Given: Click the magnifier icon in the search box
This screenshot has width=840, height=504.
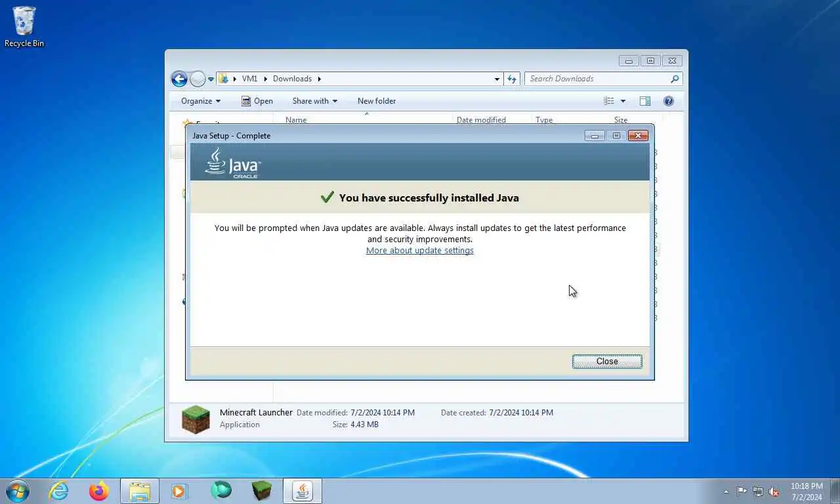Looking at the screenshot, I should pyautogui.click(x=675, y=79).
